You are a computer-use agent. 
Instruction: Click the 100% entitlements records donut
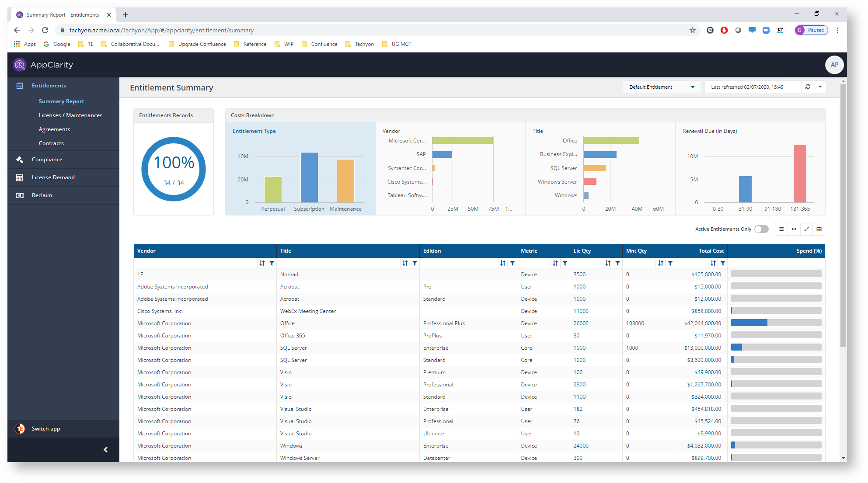174,169
